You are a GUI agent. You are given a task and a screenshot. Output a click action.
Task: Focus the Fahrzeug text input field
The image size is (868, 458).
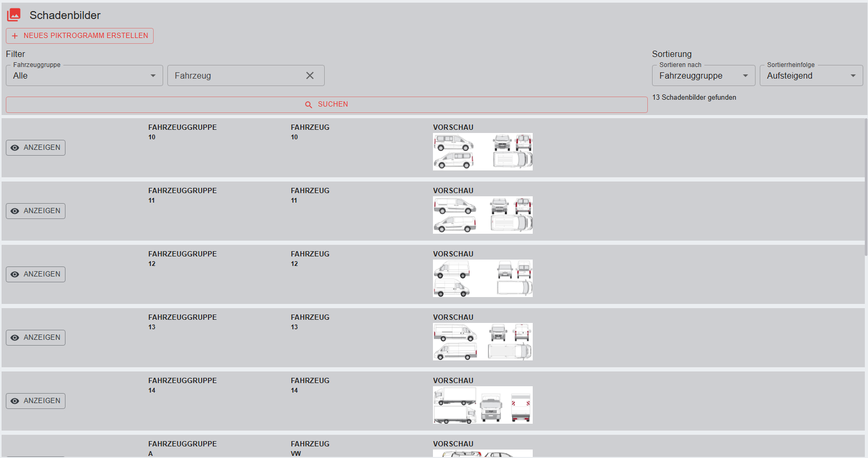click(x=235, y=75)
